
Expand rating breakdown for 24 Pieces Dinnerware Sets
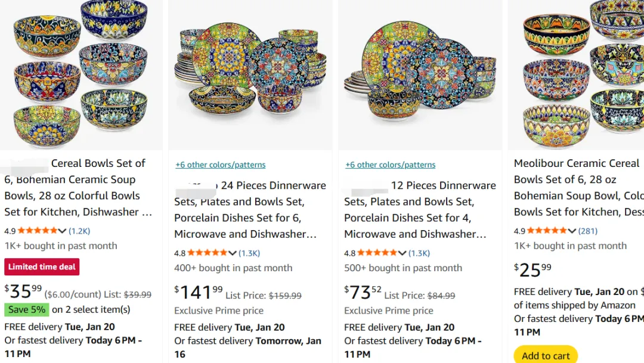[x=233, y=253]
